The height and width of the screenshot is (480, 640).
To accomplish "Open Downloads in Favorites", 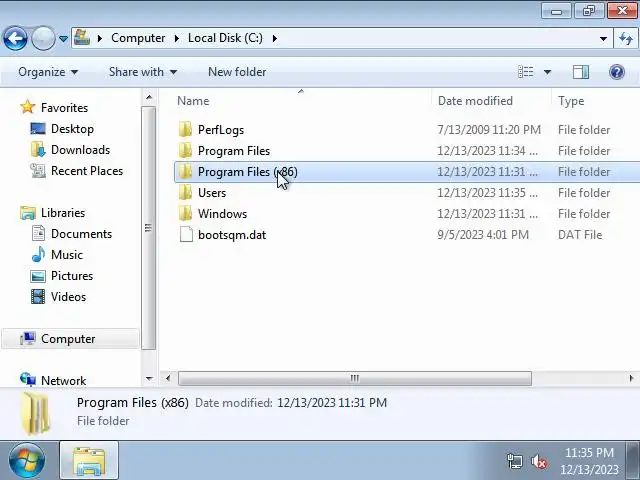I will [80, 150].
